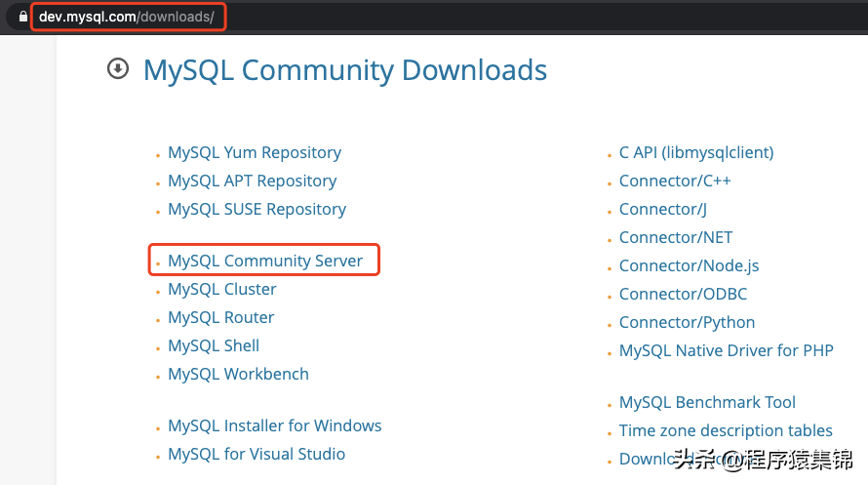Open MySQL Workbench link
The image size is (868, 485).
(x=239, y=374)
